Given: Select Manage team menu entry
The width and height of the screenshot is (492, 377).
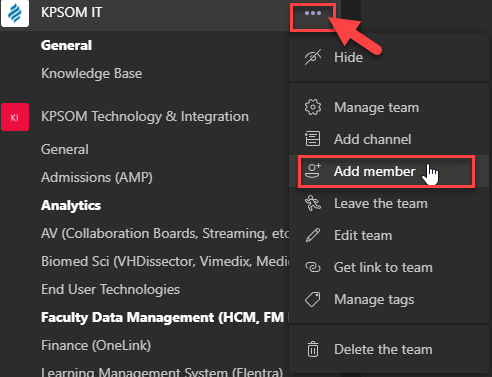Looking at the screenshot, I should point(389,107).
